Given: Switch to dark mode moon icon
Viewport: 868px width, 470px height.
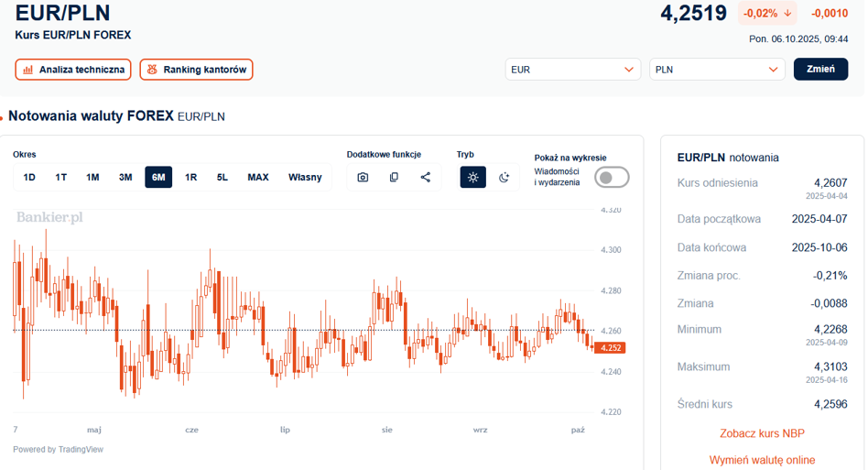Looking at the screenshot, I should coord(504,177).
